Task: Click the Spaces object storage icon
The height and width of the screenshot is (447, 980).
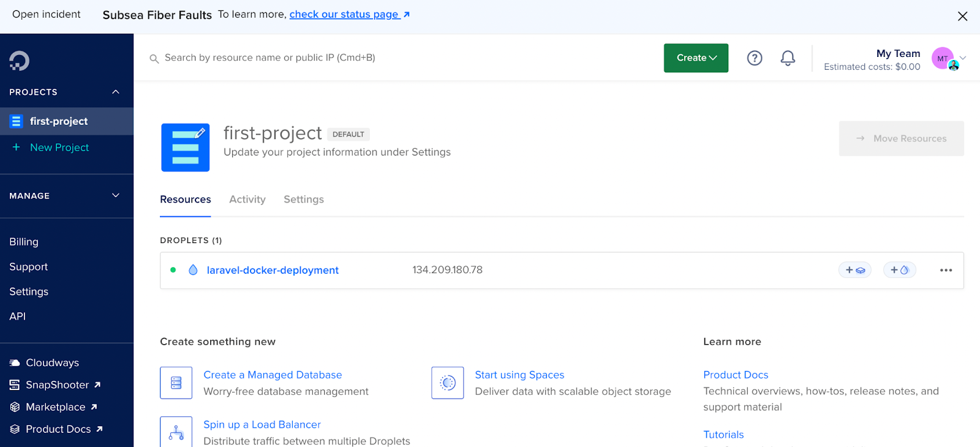Action: point(448,383)
